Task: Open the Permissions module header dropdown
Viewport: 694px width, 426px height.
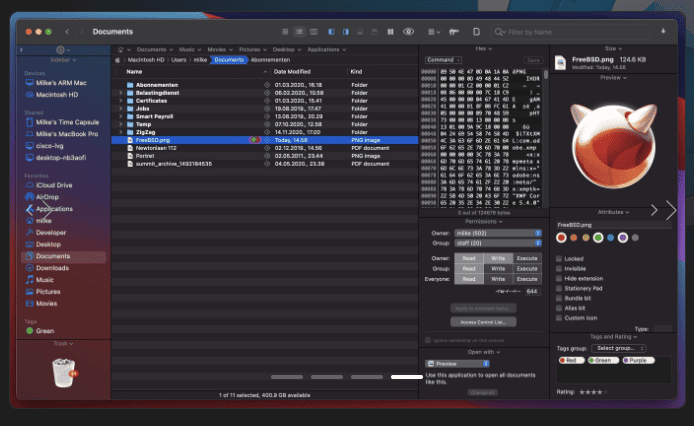Action: [x=483, y=221]
